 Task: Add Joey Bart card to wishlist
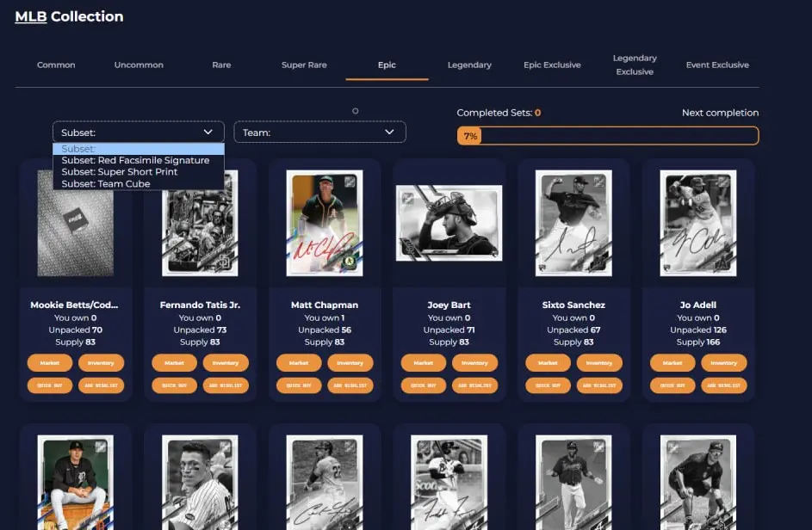coord(474,385)
